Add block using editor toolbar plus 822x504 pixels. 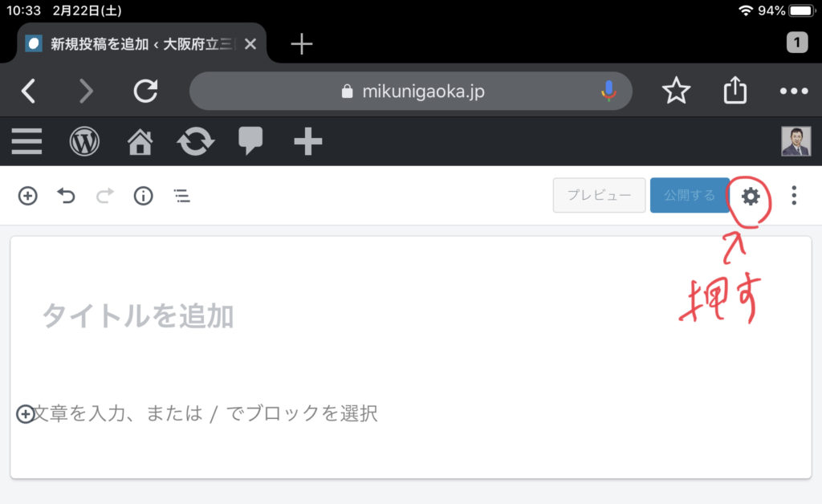(28, 196)
